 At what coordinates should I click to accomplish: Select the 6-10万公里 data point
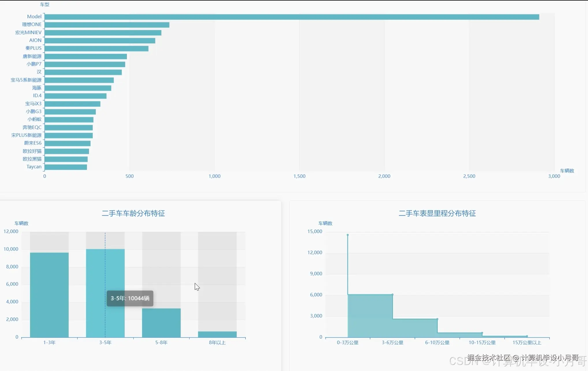[x=437, y=319]
